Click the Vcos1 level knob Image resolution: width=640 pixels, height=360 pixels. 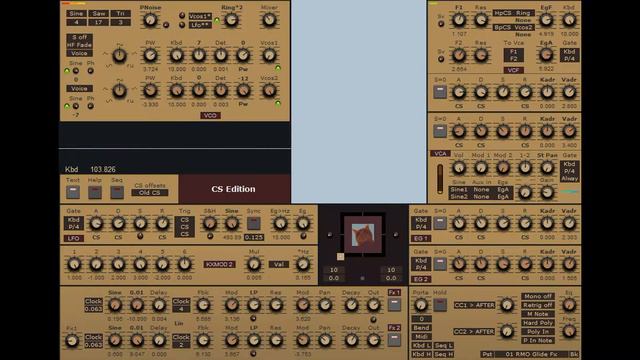269,55
